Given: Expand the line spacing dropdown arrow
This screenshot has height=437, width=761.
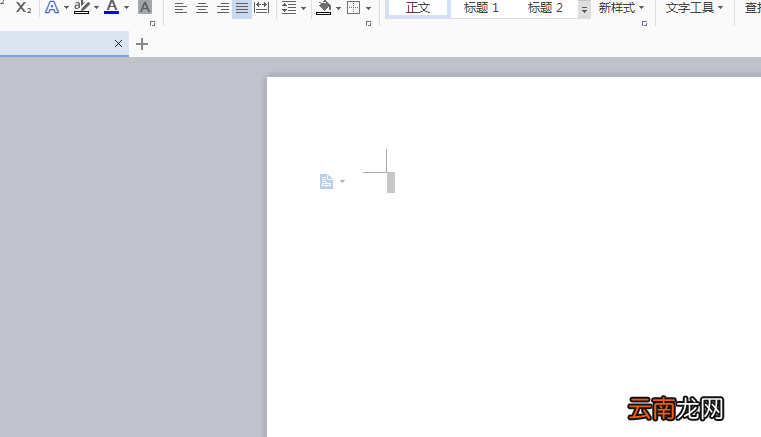Looking at the screenshot, I should [303, 8].
